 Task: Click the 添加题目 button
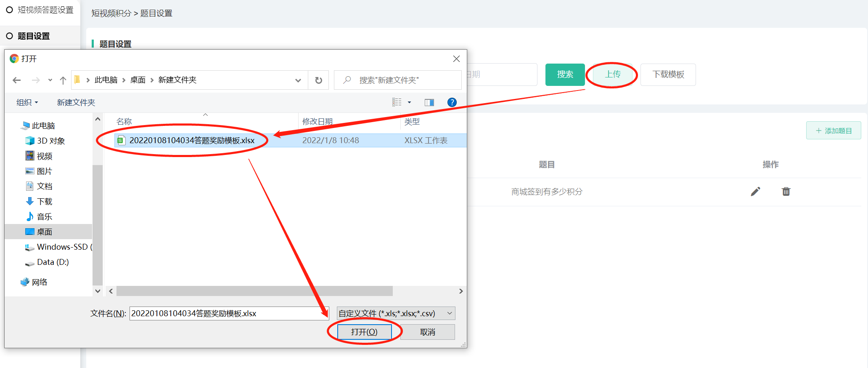[834, 131]
